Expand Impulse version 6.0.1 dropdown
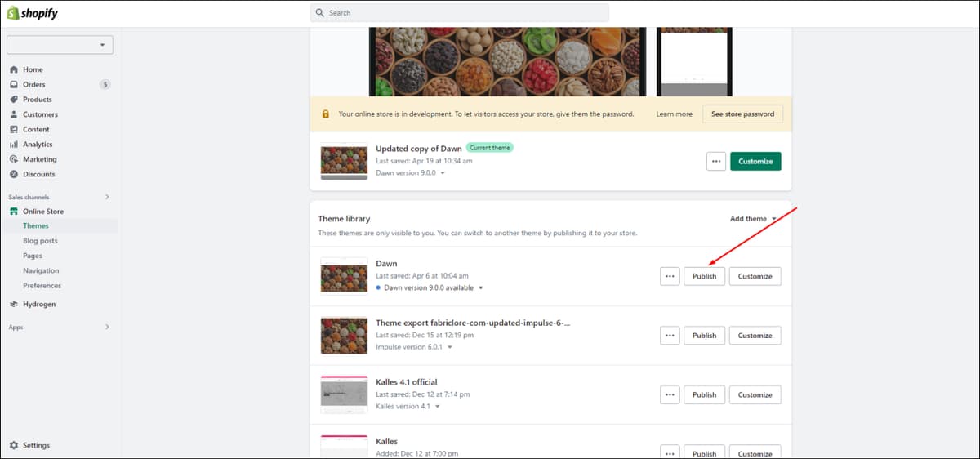The height and width of the screenshot is (459, 980). click(x=449, y=347)
